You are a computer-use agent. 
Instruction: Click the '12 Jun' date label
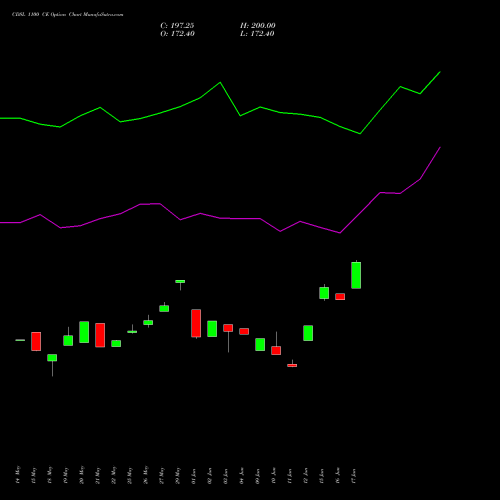click(306, 476)
